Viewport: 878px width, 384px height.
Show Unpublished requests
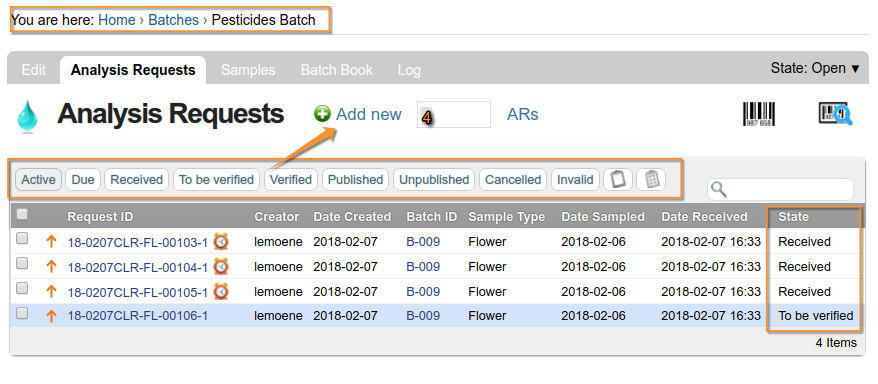[434, 180]
